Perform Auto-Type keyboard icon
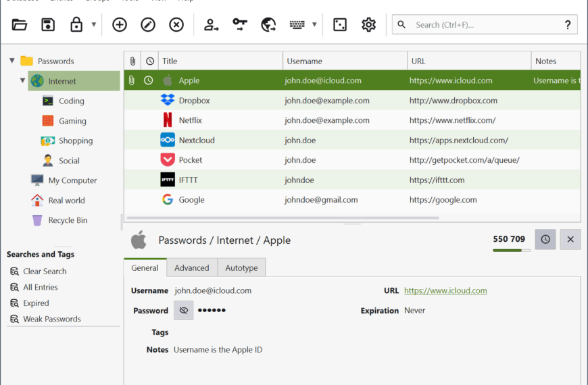Screen dimensions: 588x385 [x=297, y=25]
